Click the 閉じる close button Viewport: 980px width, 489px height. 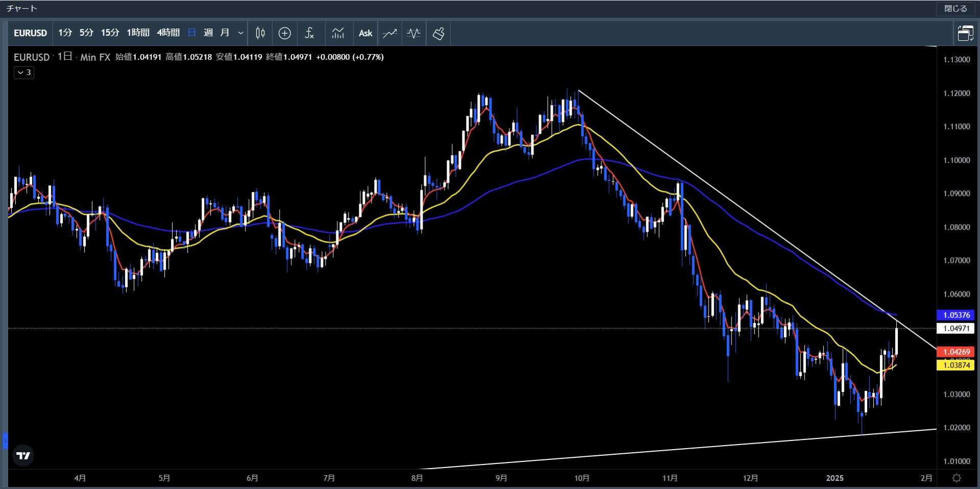click(x=955, y=9)
